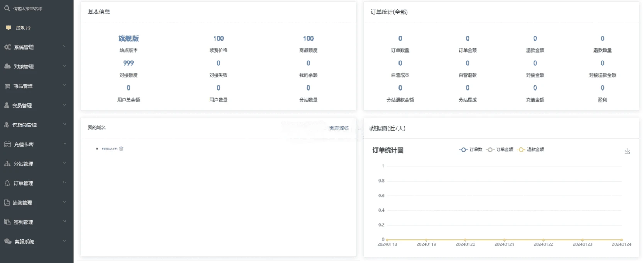Click the 商品管理 cart icon

pyautogui.click(x=7, y=86)
